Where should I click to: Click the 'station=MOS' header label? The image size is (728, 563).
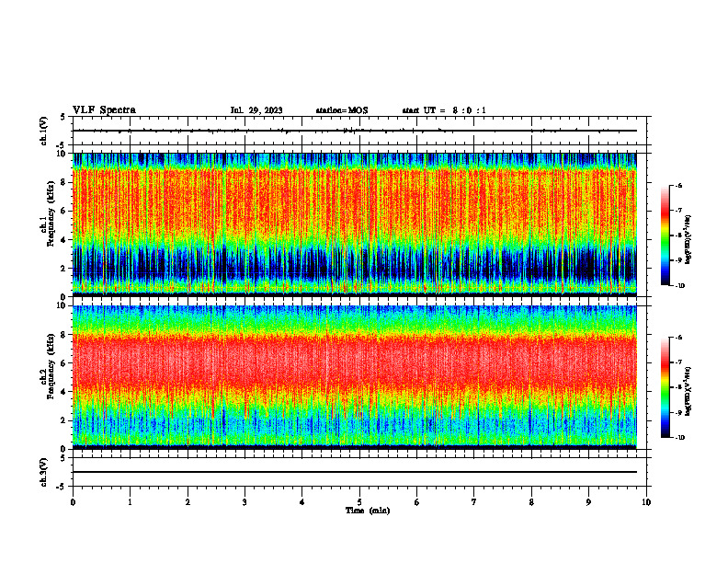342,110
